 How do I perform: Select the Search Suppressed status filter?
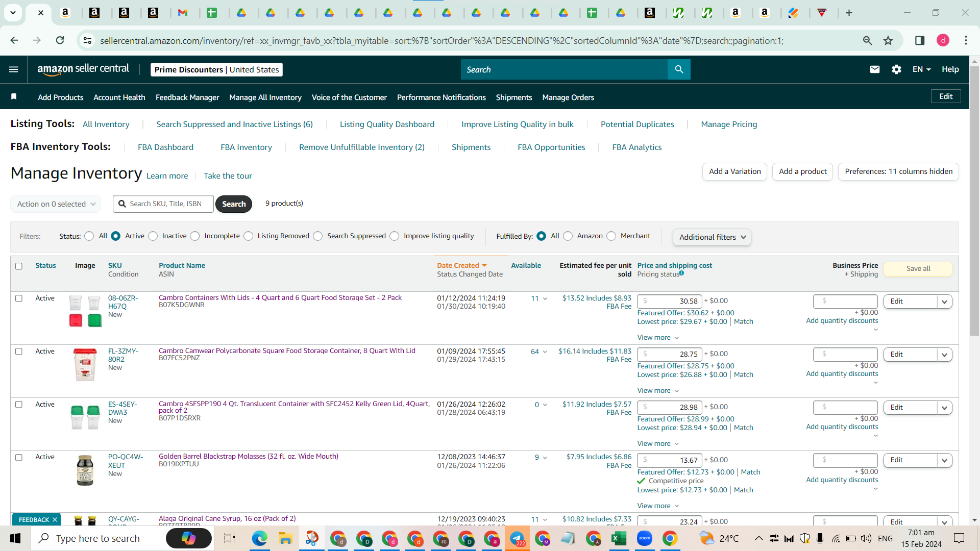[318, 236]
